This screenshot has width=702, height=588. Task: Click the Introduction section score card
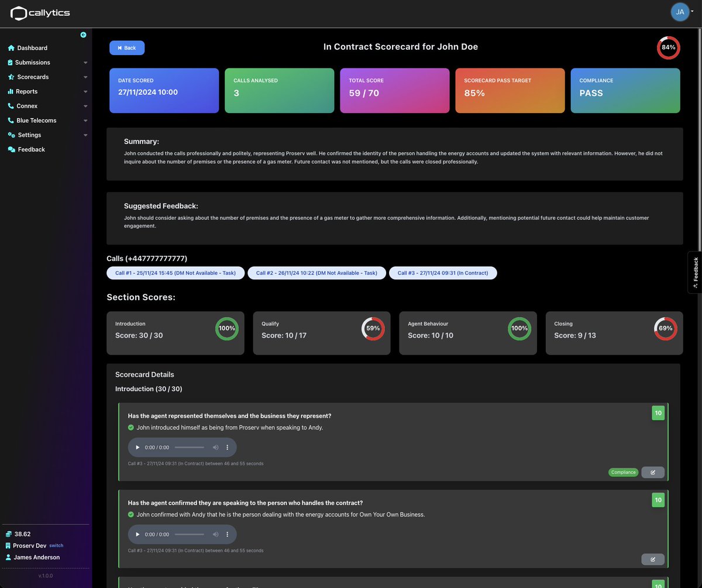pyautogui.click(x=175, y=333)
